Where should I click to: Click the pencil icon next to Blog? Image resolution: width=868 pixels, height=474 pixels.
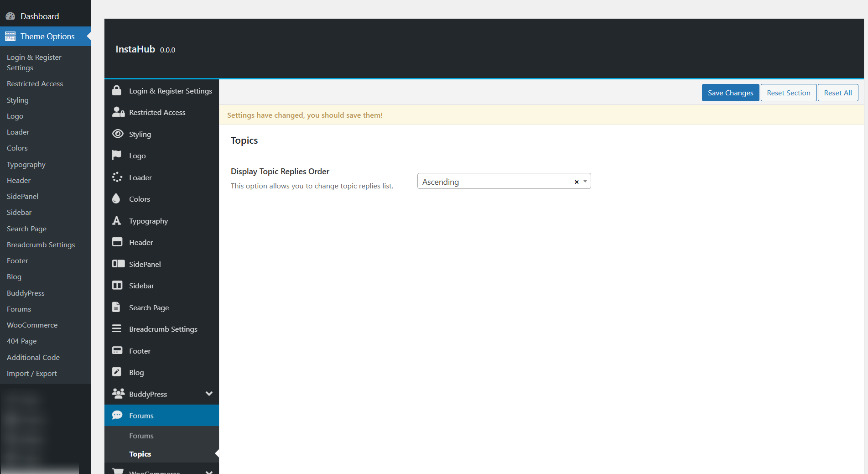click(x=117, y=372)
